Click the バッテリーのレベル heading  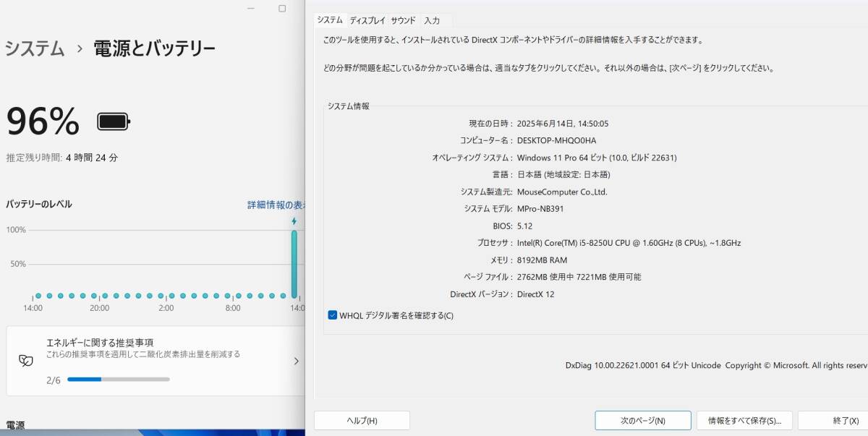(x=39, y=204)
